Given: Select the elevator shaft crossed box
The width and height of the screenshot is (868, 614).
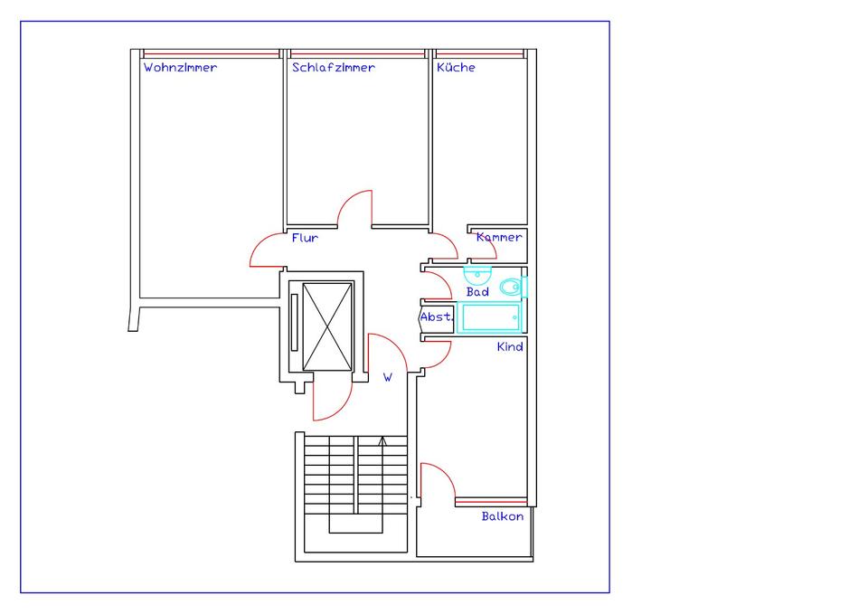Looking at the screenshot, I should (x=327, y=326).
